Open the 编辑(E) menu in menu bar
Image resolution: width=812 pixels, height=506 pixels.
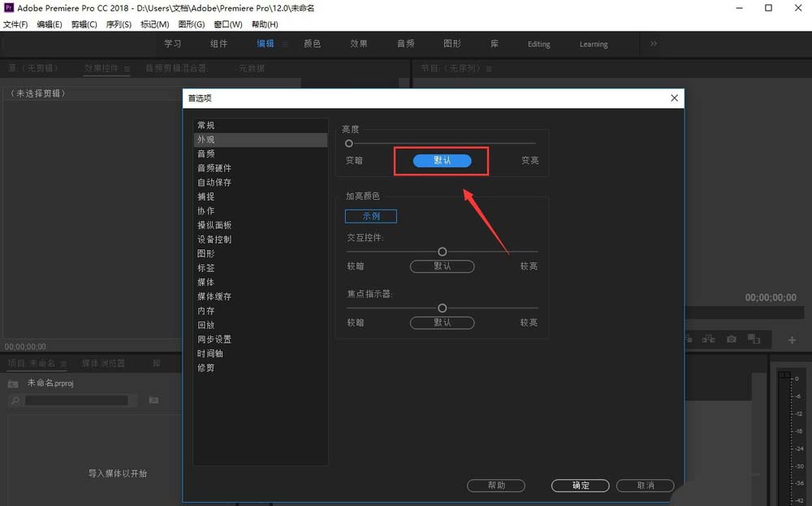50,24
